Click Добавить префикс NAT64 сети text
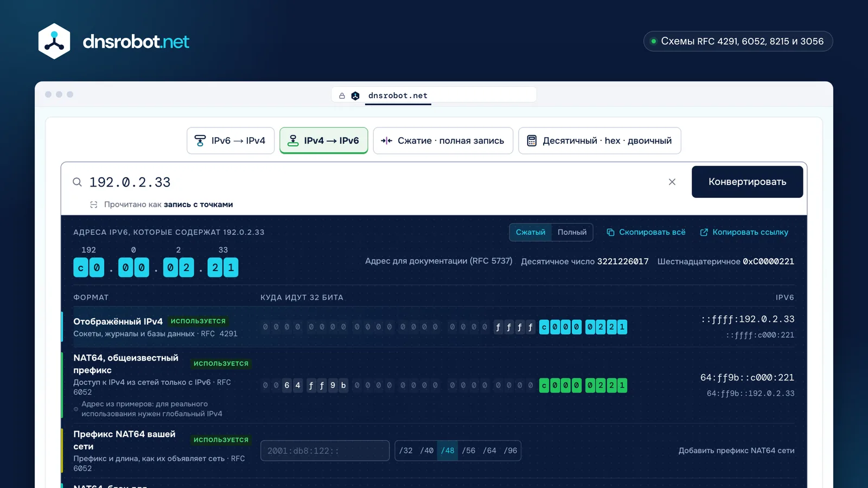 point(736,451)
